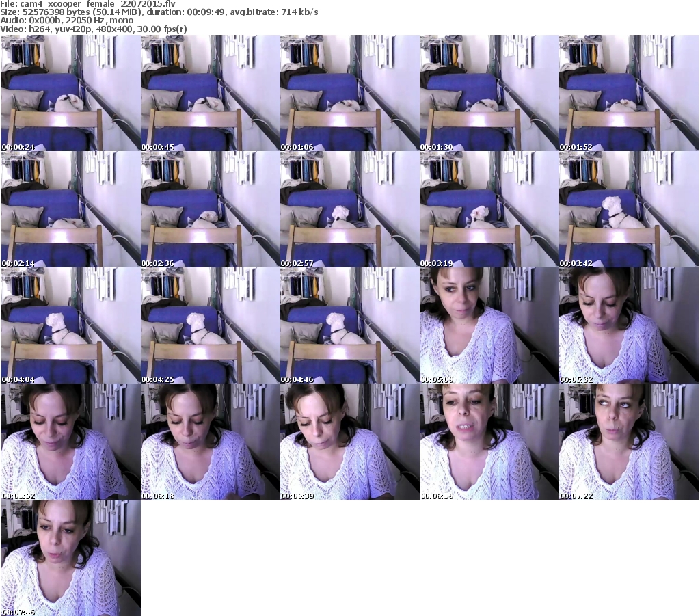This screenshot has height=616, width=700.
Task: Select the thumbnail at 00:05:52
Action: coord(71,442)
